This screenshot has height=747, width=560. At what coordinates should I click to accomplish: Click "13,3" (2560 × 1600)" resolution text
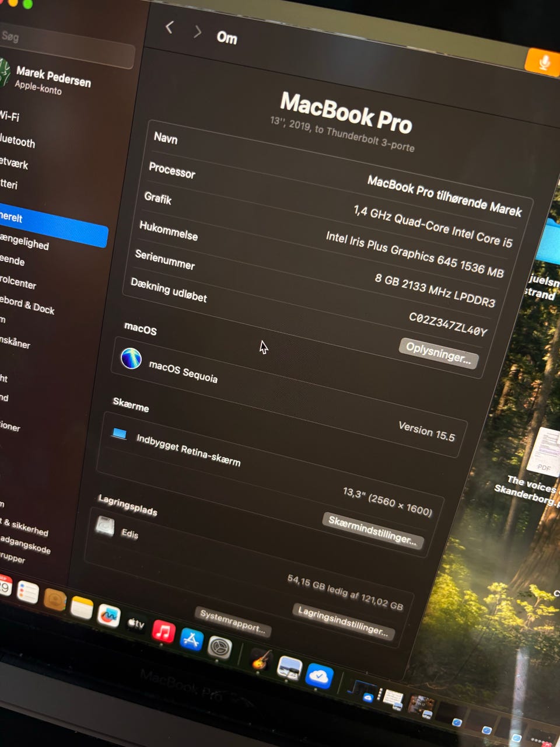point(387,501)
